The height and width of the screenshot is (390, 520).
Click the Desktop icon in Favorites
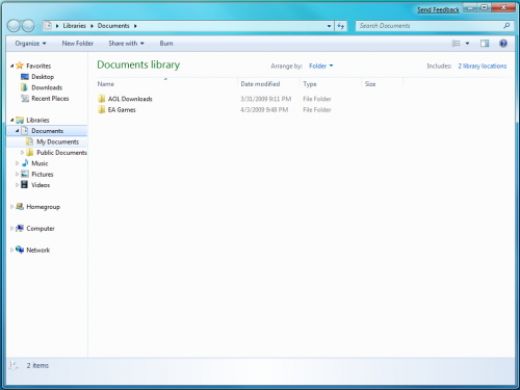25,77
